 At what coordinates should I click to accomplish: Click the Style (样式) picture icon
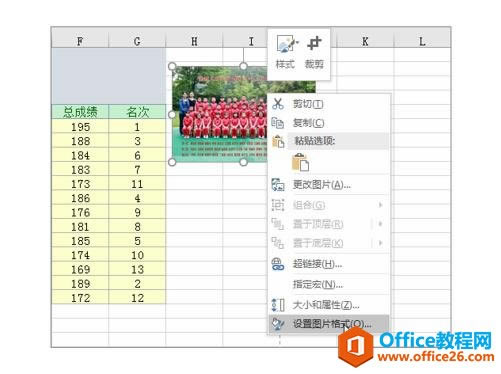coord(285,44)
